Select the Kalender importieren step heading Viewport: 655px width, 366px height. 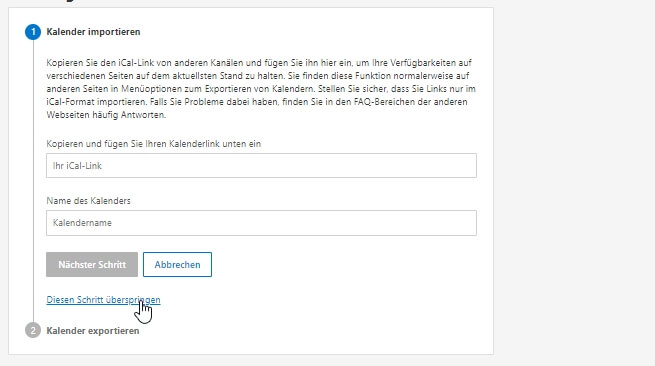[93, 32]
